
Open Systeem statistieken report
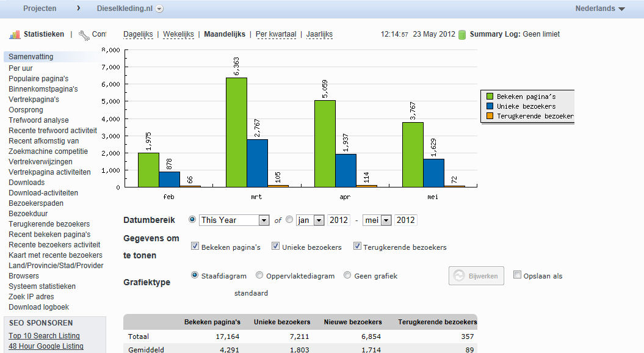pos(42,286)
